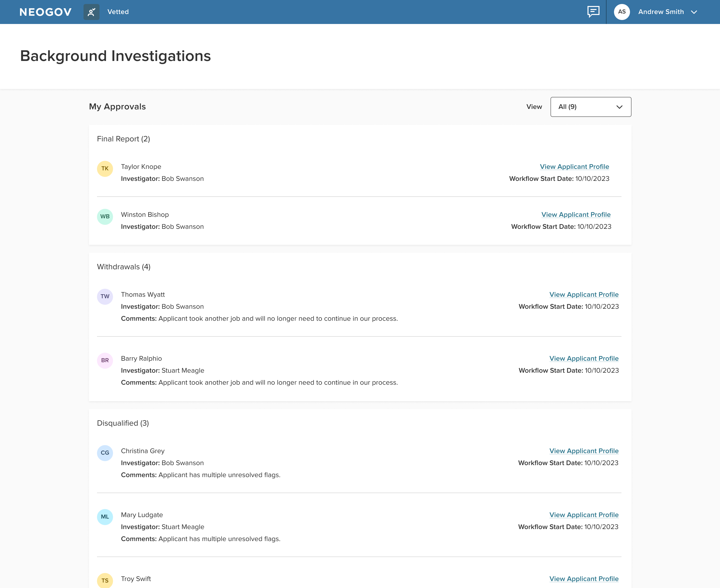Viewport: 720px width, 588px height.
Task: Expand the Andrew Smith account menu chevron
Action: [x=694, y=12]
